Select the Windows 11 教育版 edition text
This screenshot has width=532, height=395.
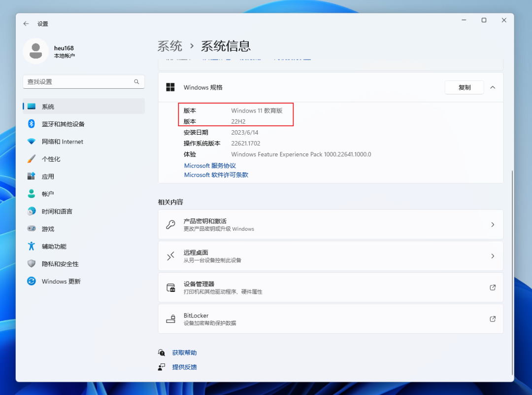257,111
